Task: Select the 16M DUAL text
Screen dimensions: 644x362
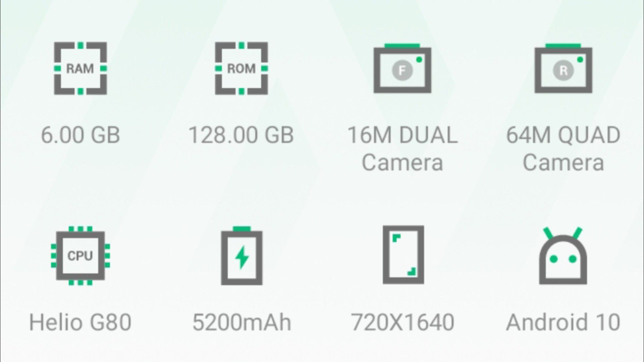Action: 402,135
